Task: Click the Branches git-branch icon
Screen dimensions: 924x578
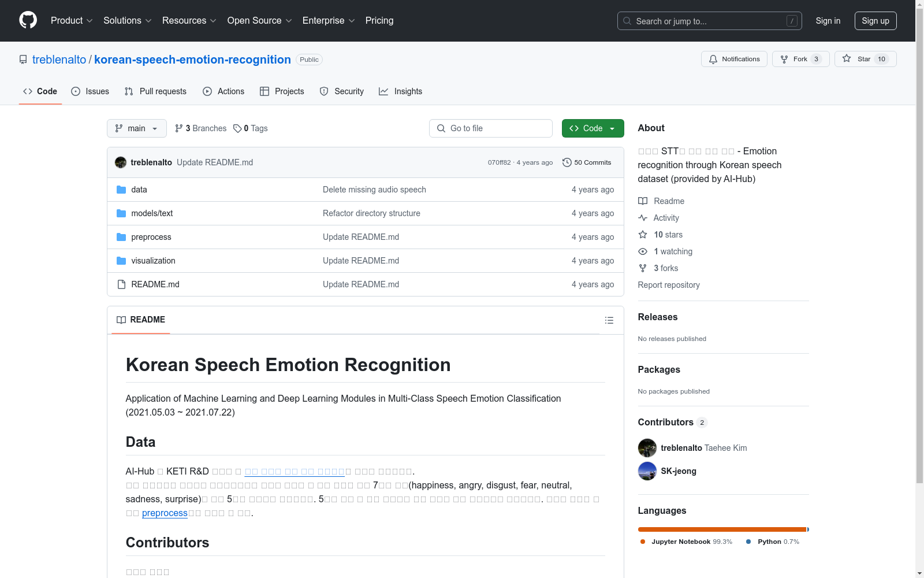Action: [x=179, y=128]
